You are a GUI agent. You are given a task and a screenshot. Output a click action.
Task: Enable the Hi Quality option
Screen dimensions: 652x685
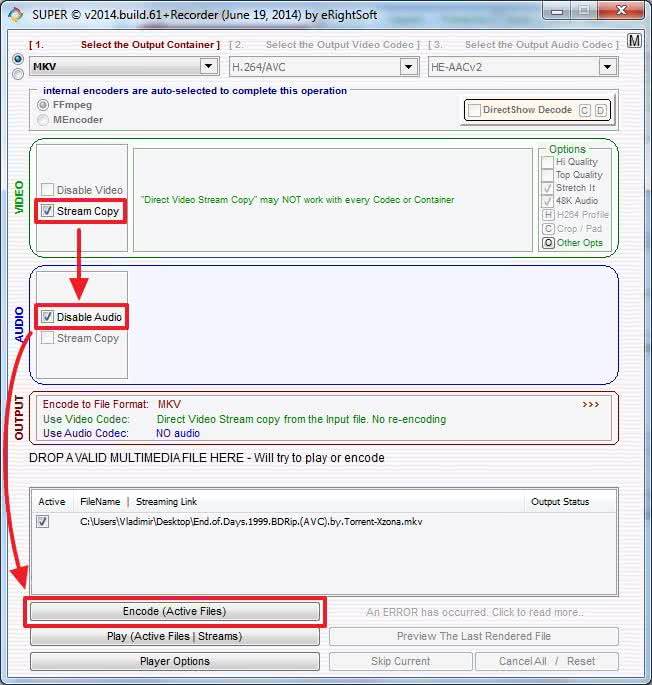[x=547, y=162]
